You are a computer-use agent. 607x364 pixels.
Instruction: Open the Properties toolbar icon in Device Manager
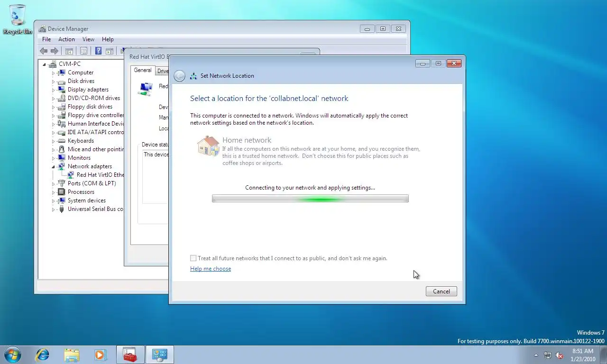click(x=83, y=51)
